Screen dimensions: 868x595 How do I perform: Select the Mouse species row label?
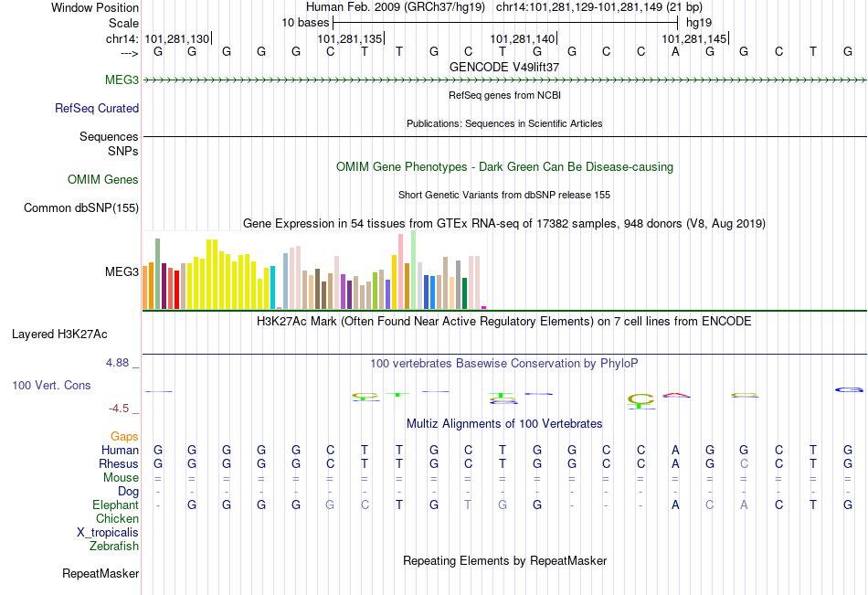122,477
